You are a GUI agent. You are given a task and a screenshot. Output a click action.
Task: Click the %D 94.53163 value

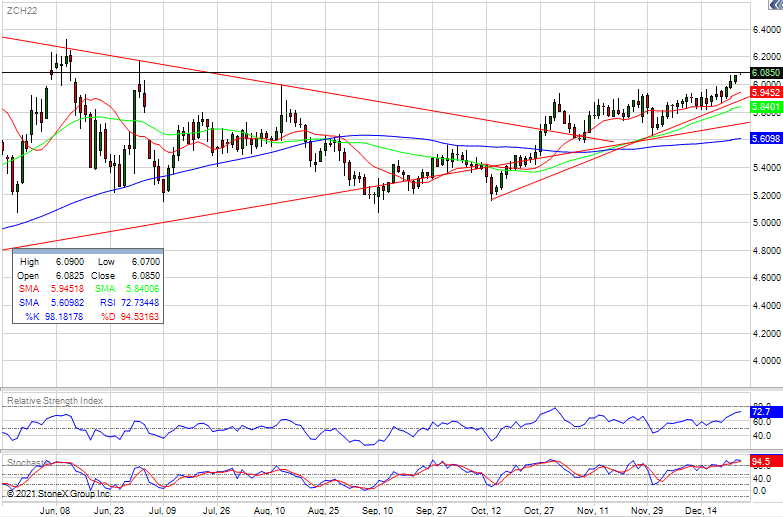(x=140, y=317)
